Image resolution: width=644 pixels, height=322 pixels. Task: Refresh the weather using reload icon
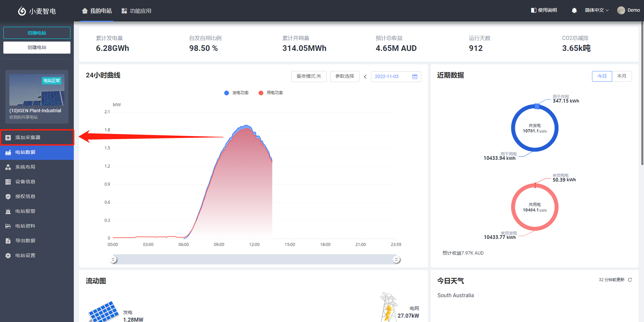click(x=630, y=280)
